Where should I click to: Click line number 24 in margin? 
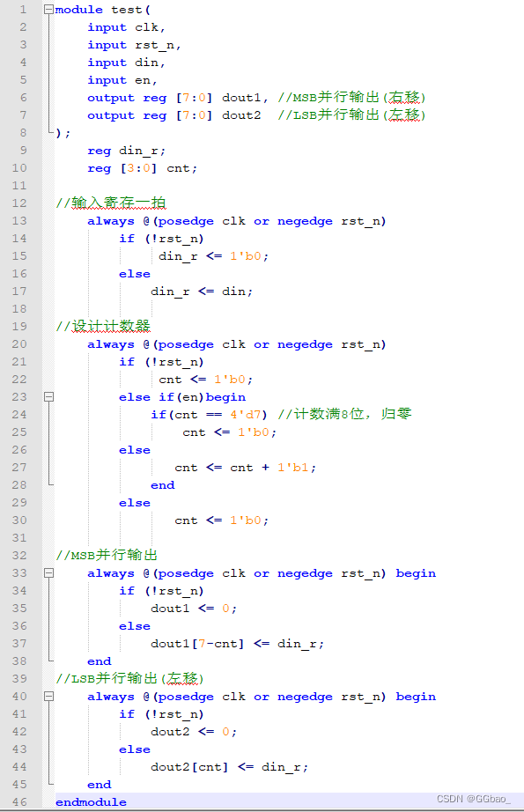(19, 414)
